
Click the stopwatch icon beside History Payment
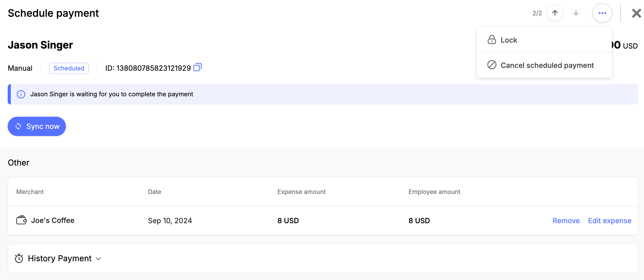click(x=19, y=258)
